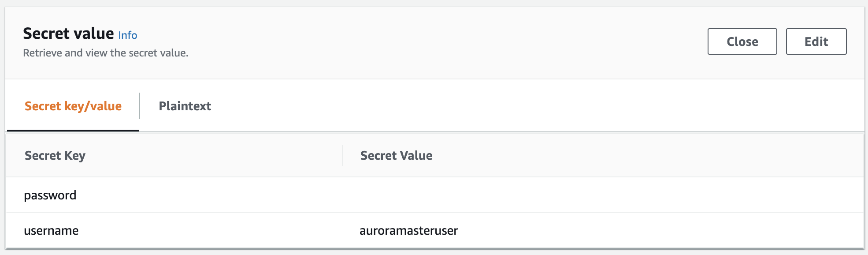Click the Secret Key column header
Screen dimensions: 868x255
pos(55,156)
